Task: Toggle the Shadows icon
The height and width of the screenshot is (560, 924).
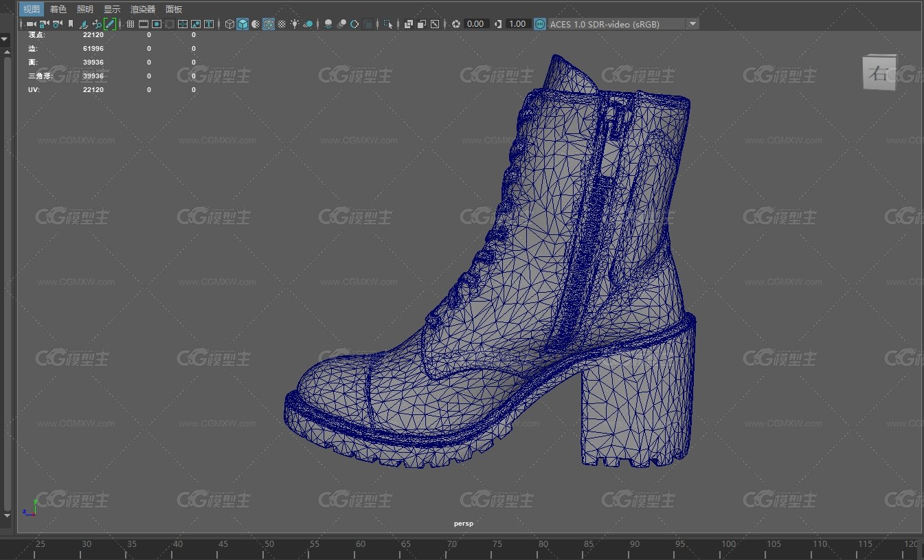Action: pos(308,24)
